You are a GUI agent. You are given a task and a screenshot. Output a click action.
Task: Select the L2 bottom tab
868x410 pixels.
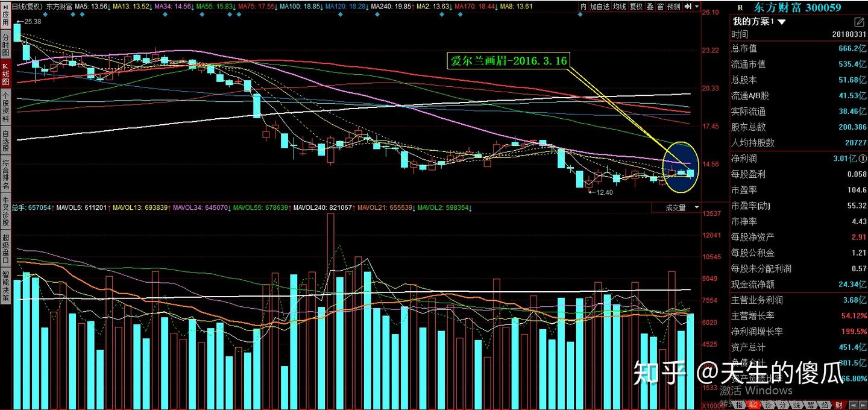click(753, 405)
